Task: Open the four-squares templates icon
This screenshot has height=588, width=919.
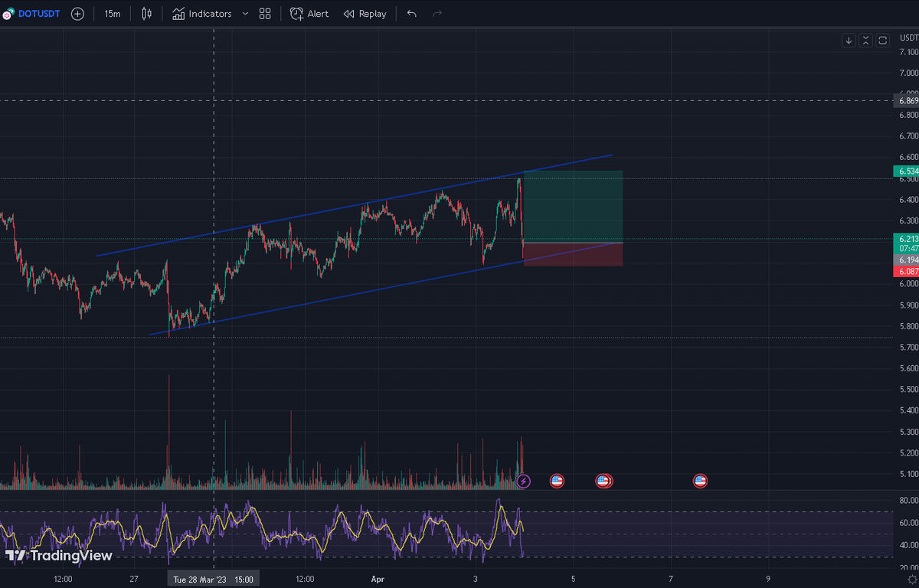Action: [265, 14]
